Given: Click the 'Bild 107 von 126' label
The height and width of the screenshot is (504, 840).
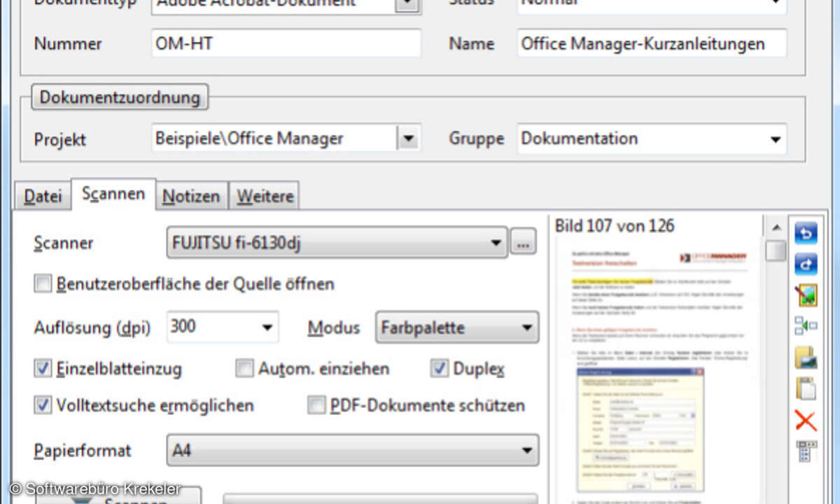Looking at the screenshot, I should click(615, 225).
